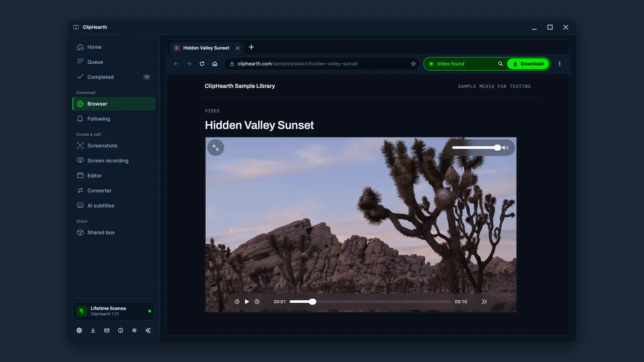Go to Completed downloads
644x362 pixels.
(x=114, y=77)
